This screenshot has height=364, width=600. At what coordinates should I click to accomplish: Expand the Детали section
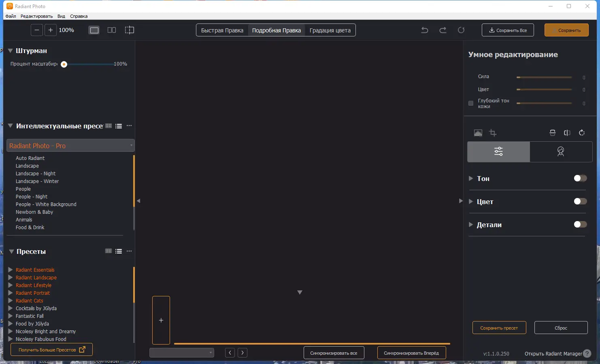pyautogui.click(x=471, y=225)
